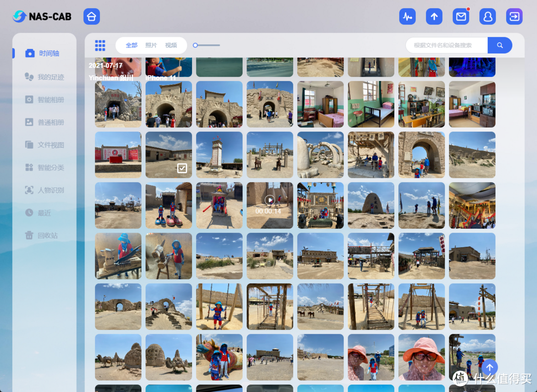The height and width of the screenshot is (392, 537).
Task: Click the camera icon beside 时间轴
Action: [x=30, y=53]
